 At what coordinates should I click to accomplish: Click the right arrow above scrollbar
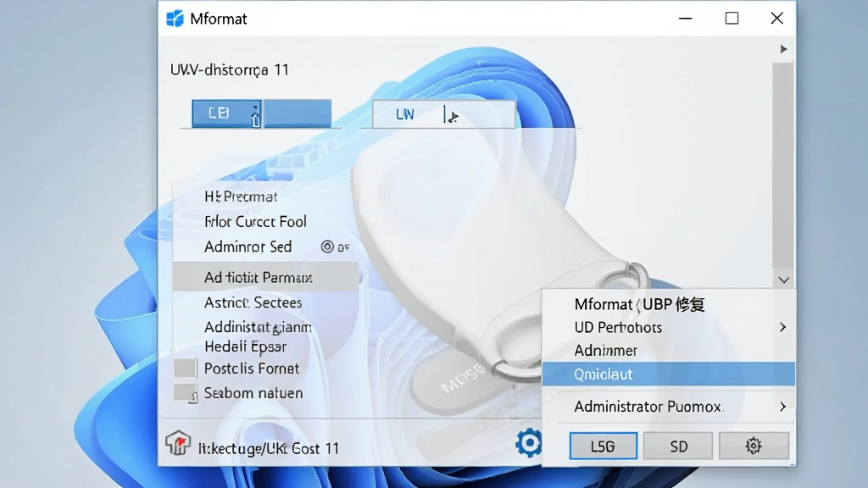[x=783, y=49]
